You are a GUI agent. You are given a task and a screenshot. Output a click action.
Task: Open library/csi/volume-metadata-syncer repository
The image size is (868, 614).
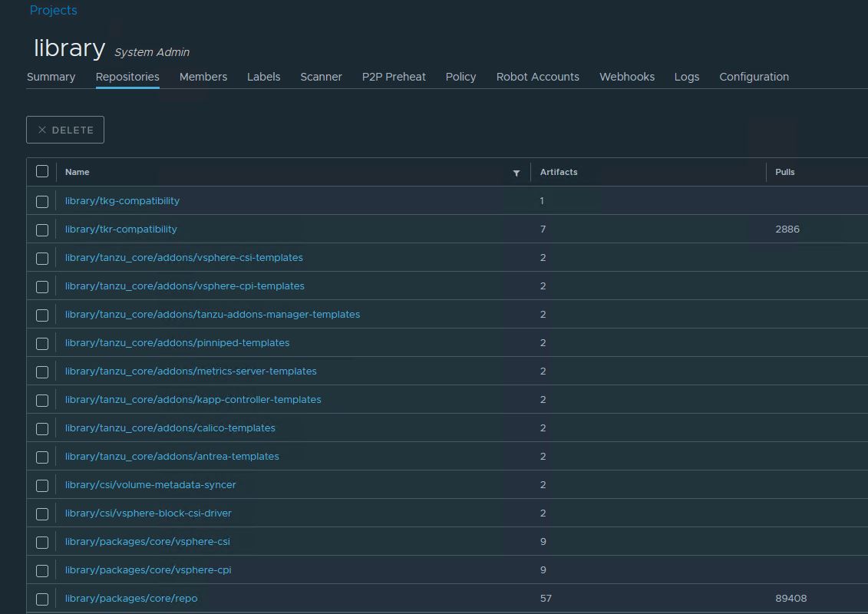(x=150, y=484)
